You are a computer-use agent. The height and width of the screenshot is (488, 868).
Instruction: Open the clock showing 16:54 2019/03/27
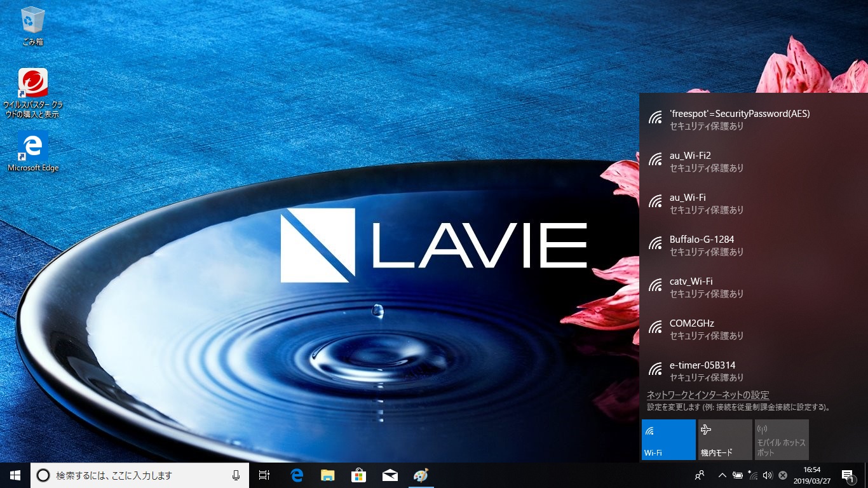pos(812,475)
